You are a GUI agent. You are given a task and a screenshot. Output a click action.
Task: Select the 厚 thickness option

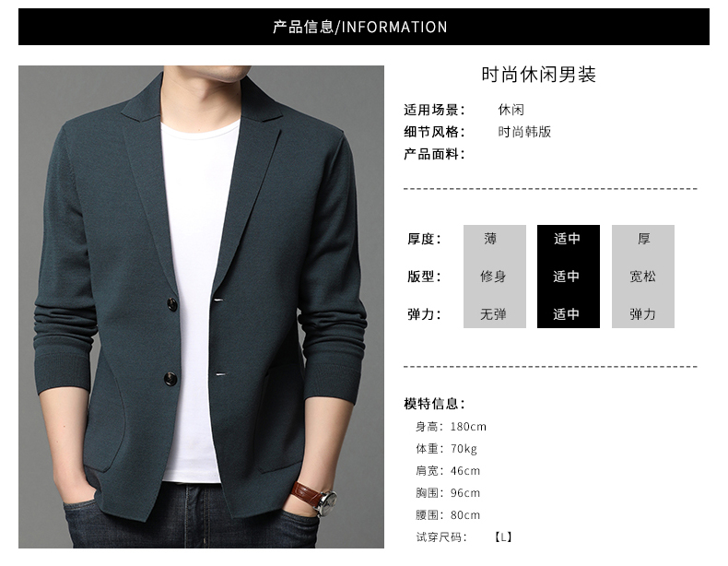[643, 239]
